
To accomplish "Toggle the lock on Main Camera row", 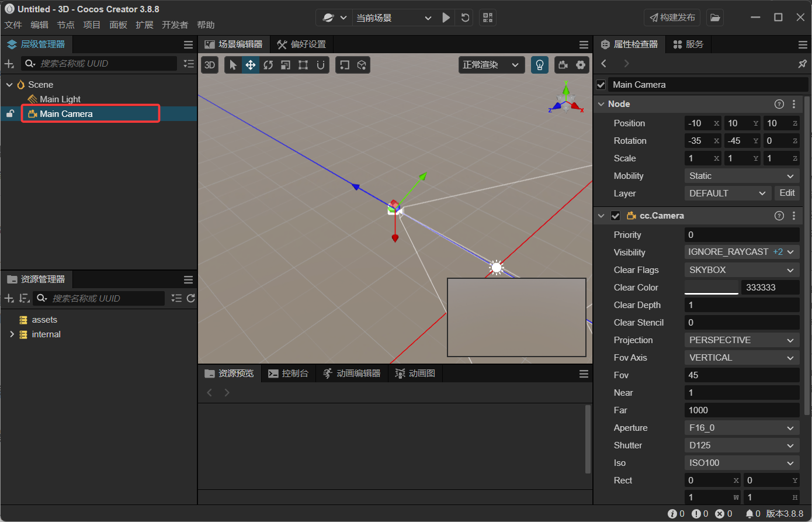I will pos(10,114).
